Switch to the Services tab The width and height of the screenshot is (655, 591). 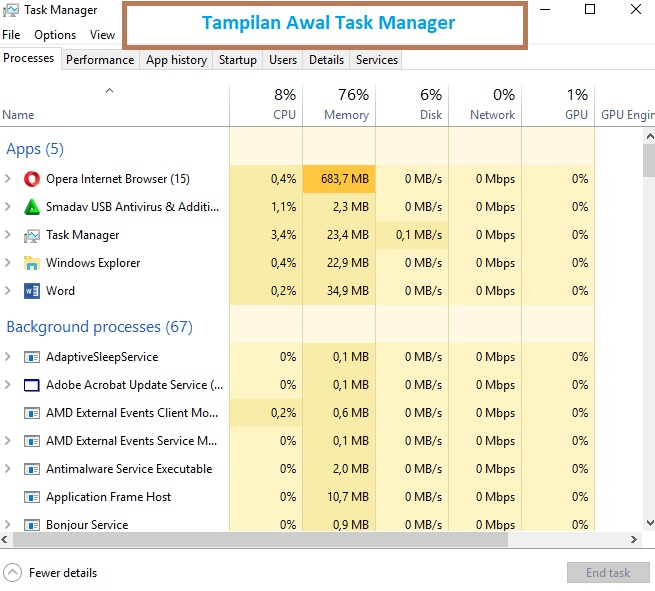pyautogui.click(x=377, y=60)
